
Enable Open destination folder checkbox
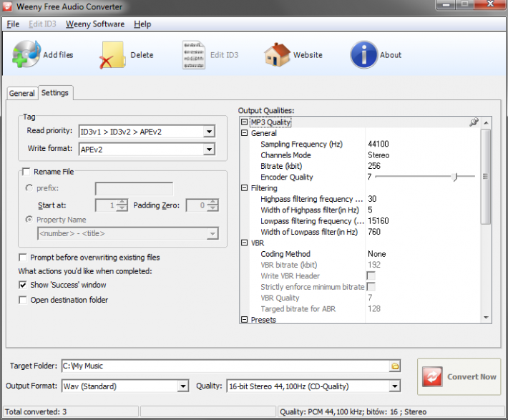coord(23,300)
